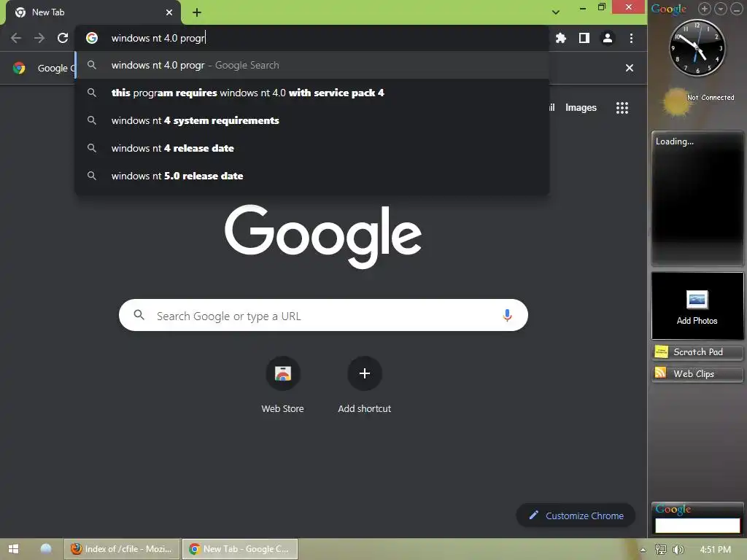Screen dimensions: 747x560
Task: Click the 4:51 PM taskbar clock
Action: 715,550
